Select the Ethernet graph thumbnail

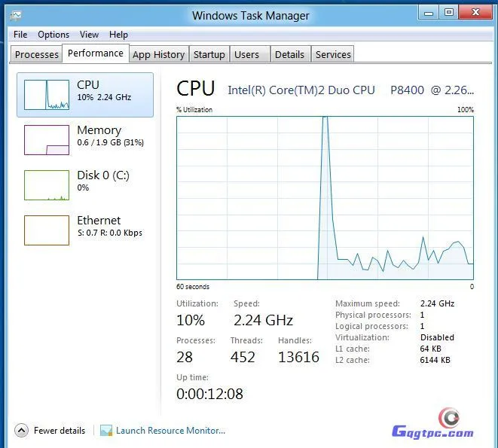click(x=46, y=230)
